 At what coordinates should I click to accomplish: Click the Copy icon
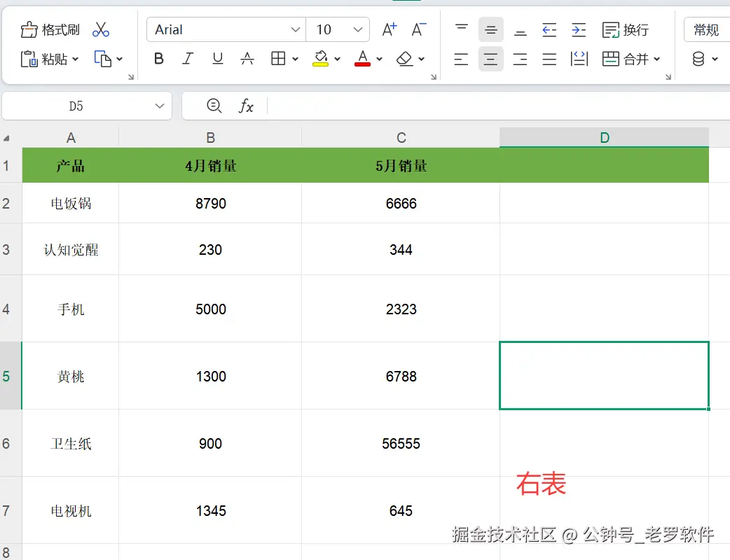pos(103,59)
